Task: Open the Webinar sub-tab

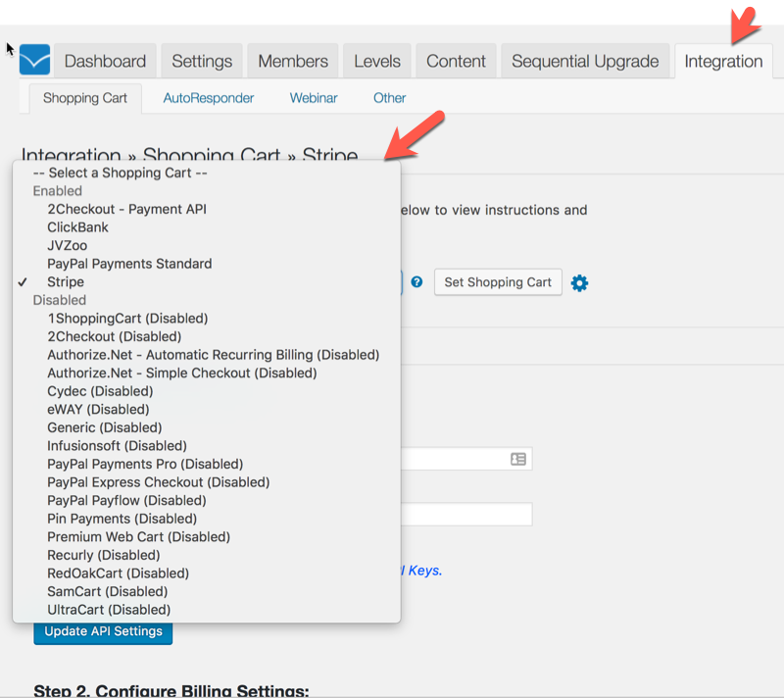Action: [x=314, y=98]
